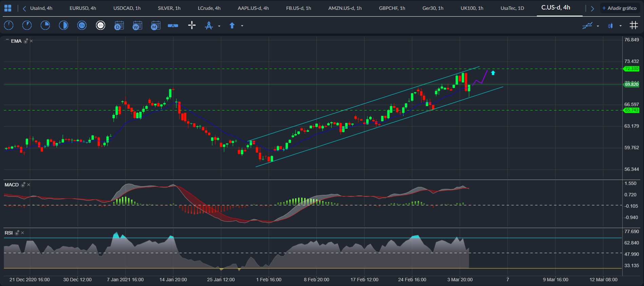
Task: Open the UsaTec, 1D tab
Action: coord(512,8)
